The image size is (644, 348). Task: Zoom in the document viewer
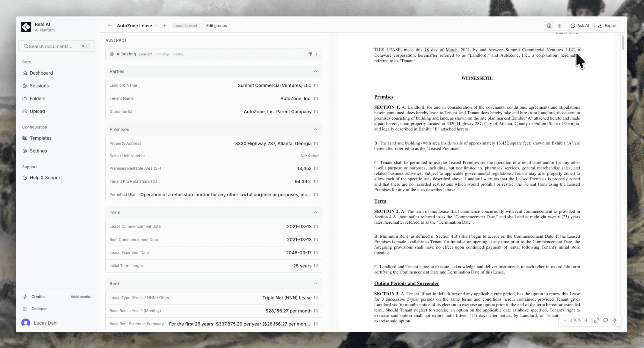click(x=586, y=320)
